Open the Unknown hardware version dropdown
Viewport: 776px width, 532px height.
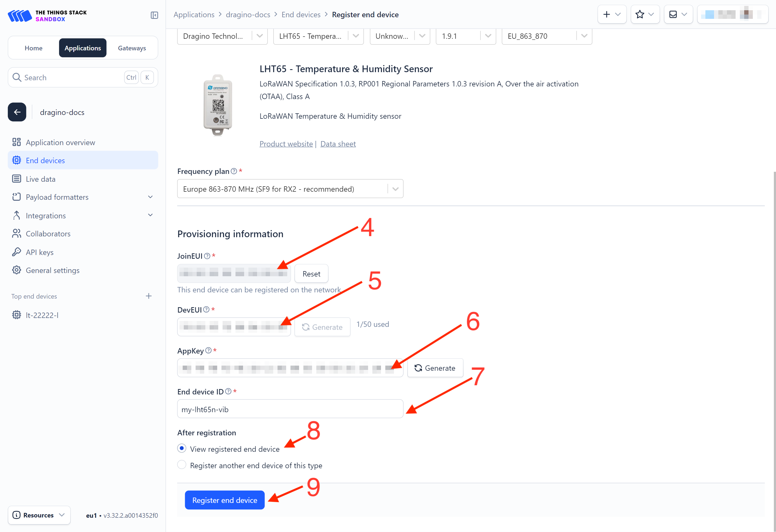click(400, 36)
